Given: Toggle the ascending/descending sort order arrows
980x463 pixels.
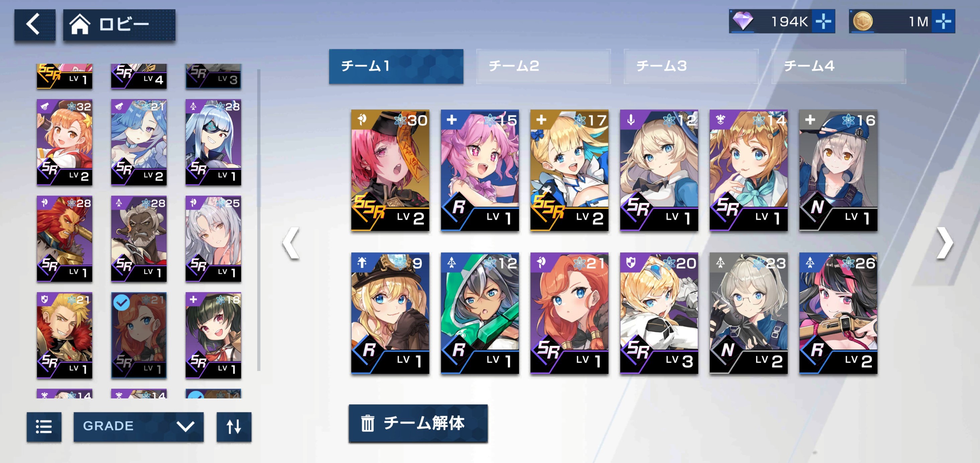Looking at the screenshot, I should 234,427.
